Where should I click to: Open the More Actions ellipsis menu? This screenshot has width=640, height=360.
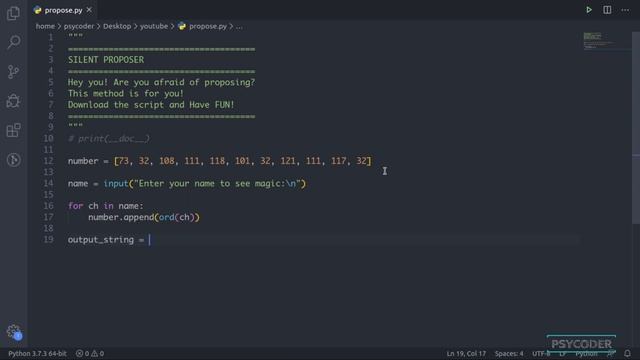[625, 10]
